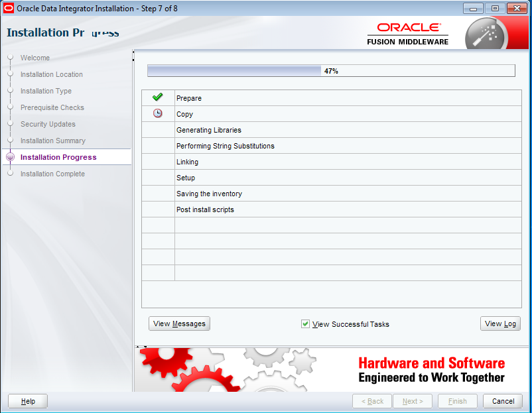Click Performing String Substitutions row
This screenshot has height=413, width=532.
point(332,146)
